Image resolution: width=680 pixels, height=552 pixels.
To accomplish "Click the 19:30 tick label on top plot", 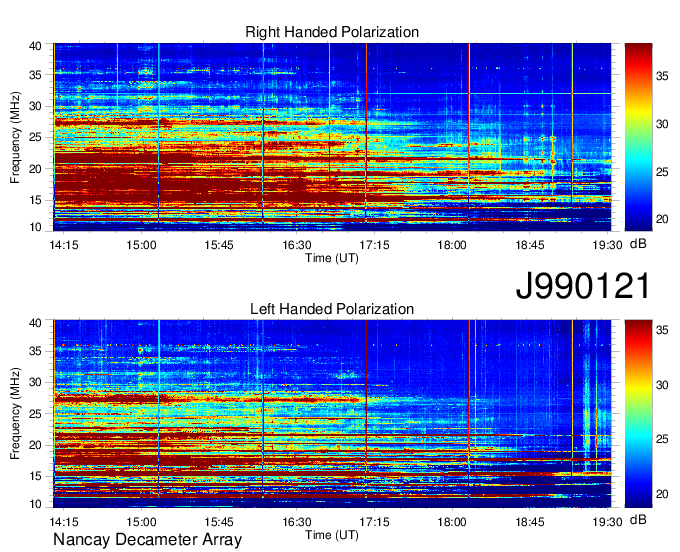I will [607, 245].
